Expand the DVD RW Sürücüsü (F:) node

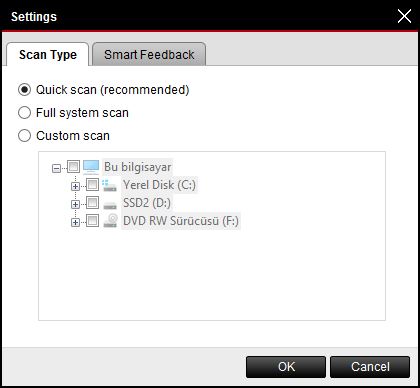pos(75,222)
